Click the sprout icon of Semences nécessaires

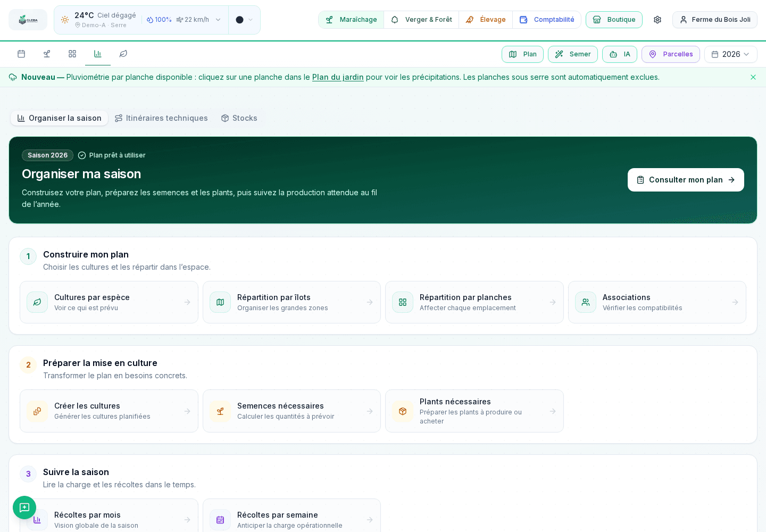point(220,411)
